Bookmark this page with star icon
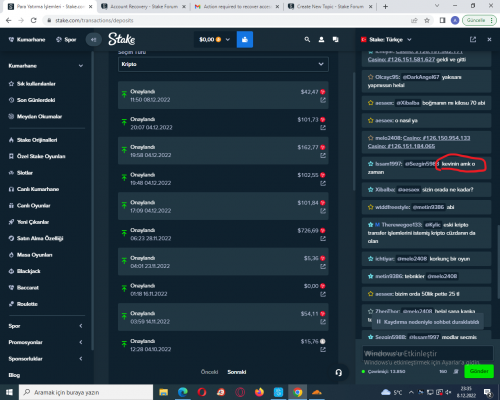 [427, 20]
